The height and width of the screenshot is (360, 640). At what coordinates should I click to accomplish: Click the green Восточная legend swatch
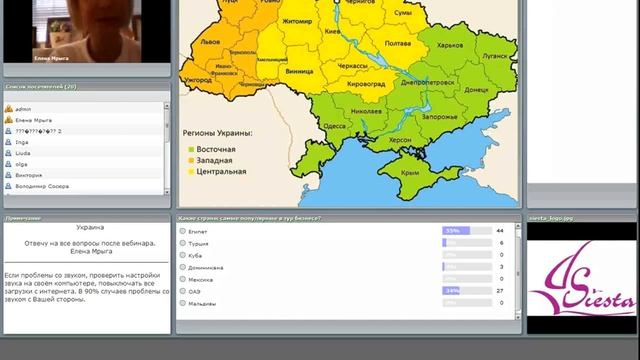(191, 149)
